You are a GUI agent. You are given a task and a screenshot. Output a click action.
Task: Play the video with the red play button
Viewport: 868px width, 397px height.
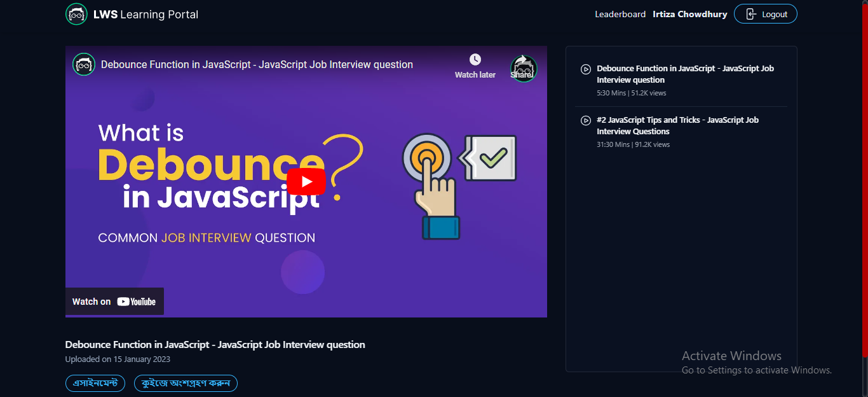[x=306, y=181]
